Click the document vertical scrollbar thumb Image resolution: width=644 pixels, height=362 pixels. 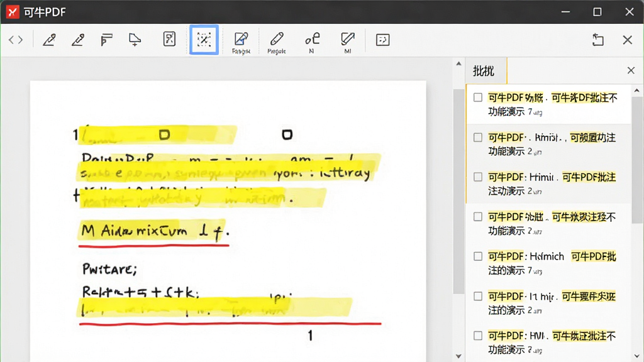458,191
